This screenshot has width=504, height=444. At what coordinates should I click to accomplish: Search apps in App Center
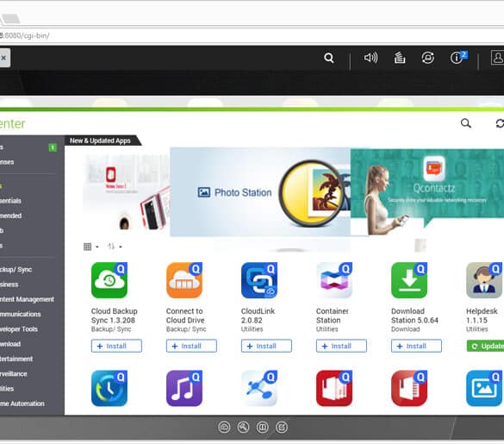pyautogui.click(x=466, y=123)
